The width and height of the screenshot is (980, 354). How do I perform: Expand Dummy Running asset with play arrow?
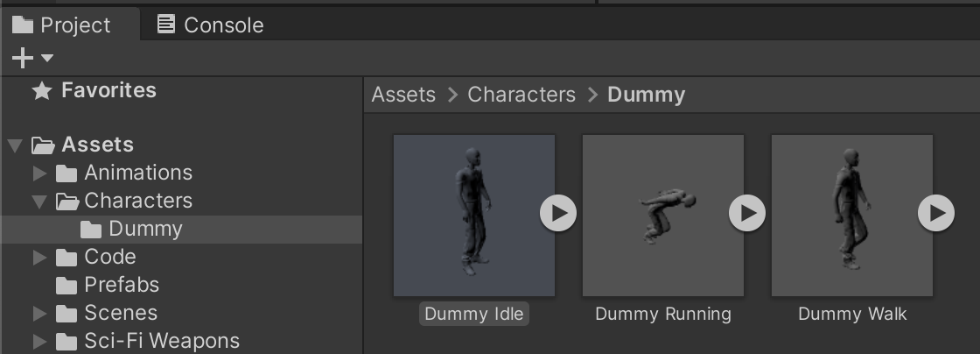click(747, 213)
